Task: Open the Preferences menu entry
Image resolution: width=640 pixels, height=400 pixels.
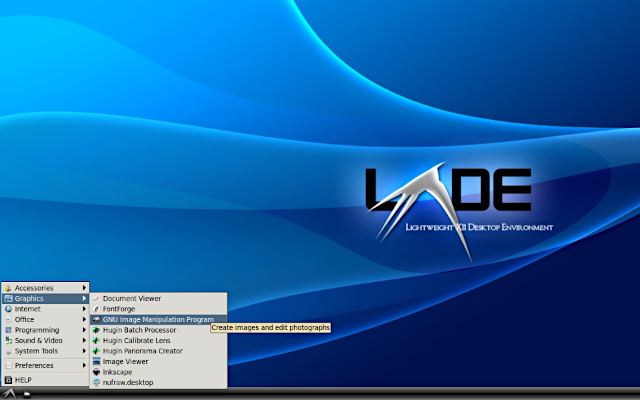Action: [x=45, y=366]
